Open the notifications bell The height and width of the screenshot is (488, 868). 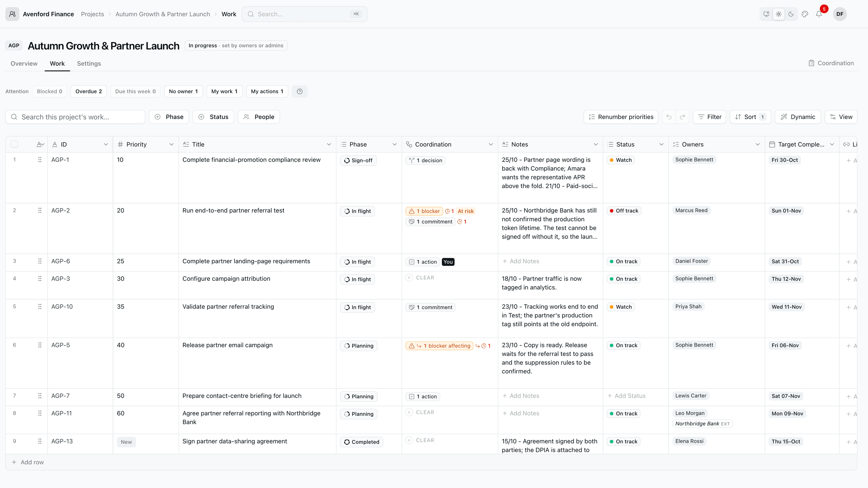click(819, 14)
